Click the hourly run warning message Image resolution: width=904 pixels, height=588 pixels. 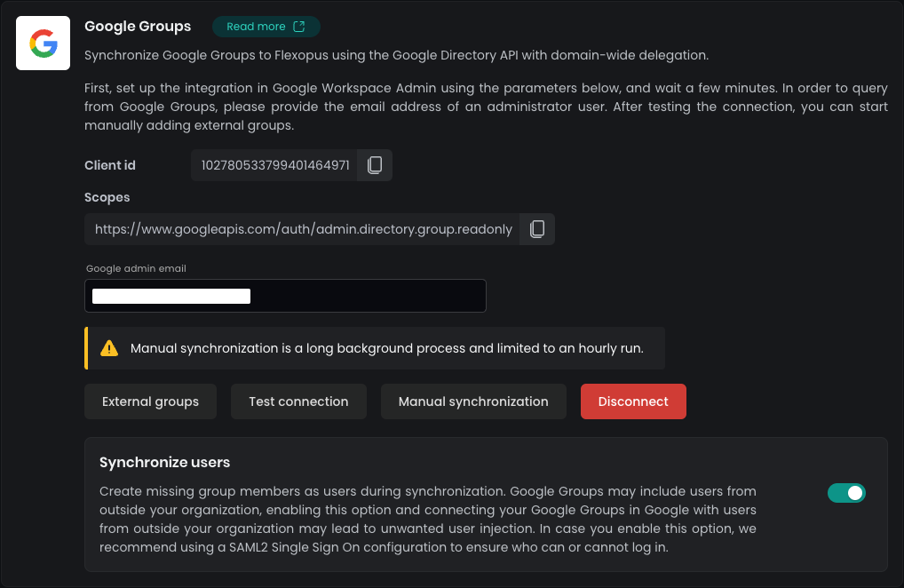[x=386, y=348]
